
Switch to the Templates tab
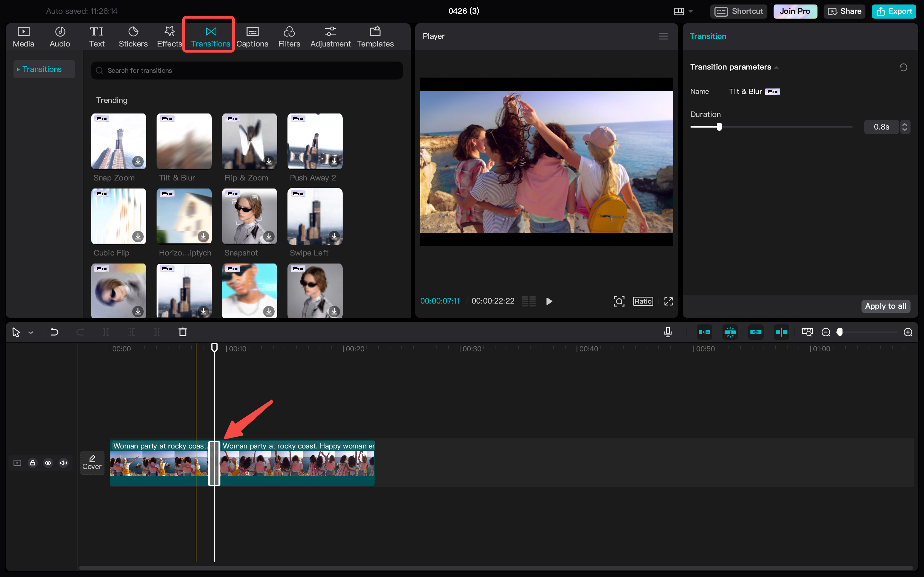[x=375, y=36]
